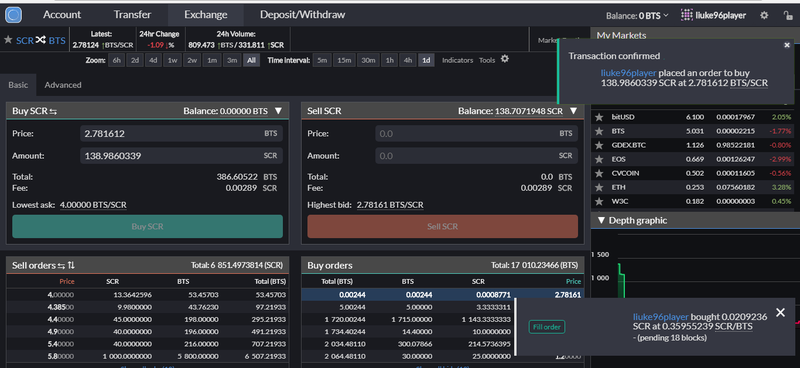Screen dimensions: 800x368
Task: Click Lowest ask 4.00000 BTS/SCR value
Action: coord(93,205)
